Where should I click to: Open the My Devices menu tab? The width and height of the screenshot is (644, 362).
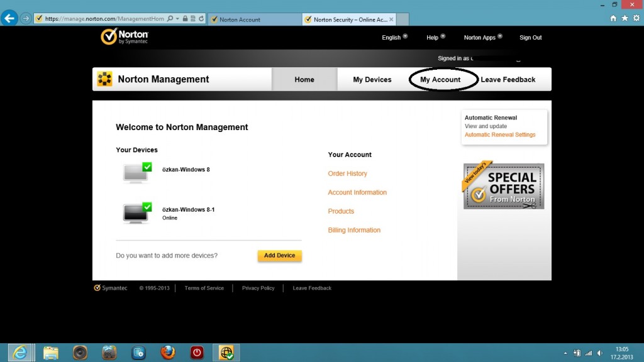(372, 80)
